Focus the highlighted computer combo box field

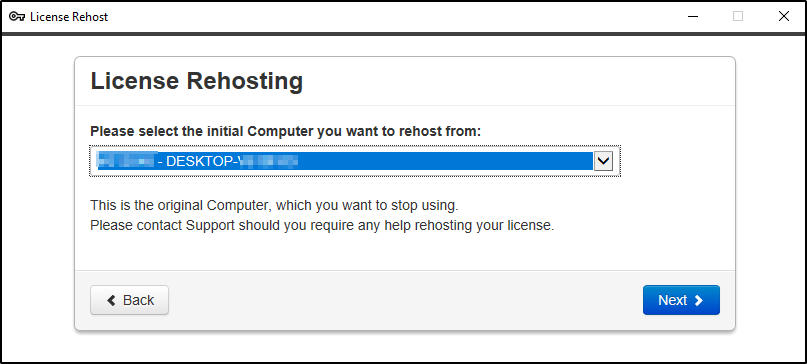click(x=355, y=161)
